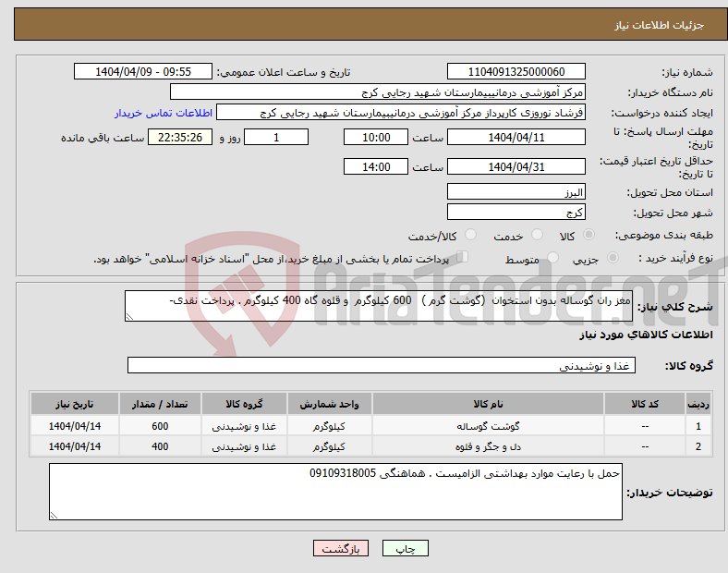Click the need number field 1104091325000060
The width and height of the screenshot is (728, 573).
tap(516, 72)
